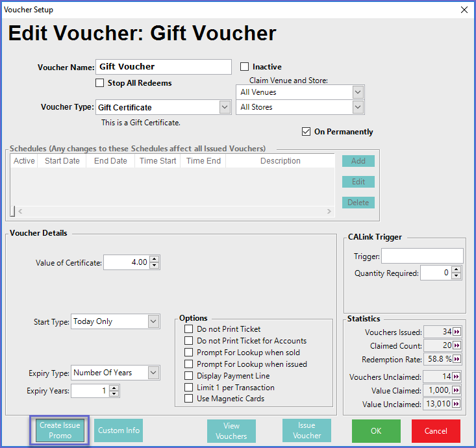
Task: Click arrow icon next to Value Unclaimed
Action: pos(457,404)
